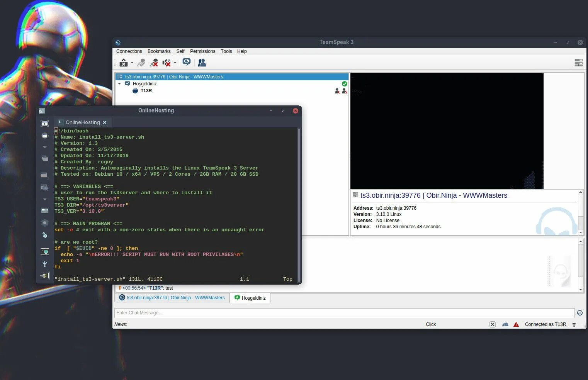The height and width of the screenshot is (380, 588).
Task: Click the green default channel checkmark icon
Action: pyautogui.click(x=344, y=84)
